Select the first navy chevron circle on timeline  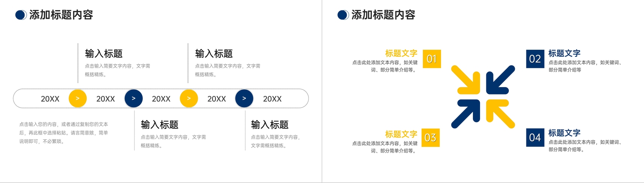click(x=133, y=99)
